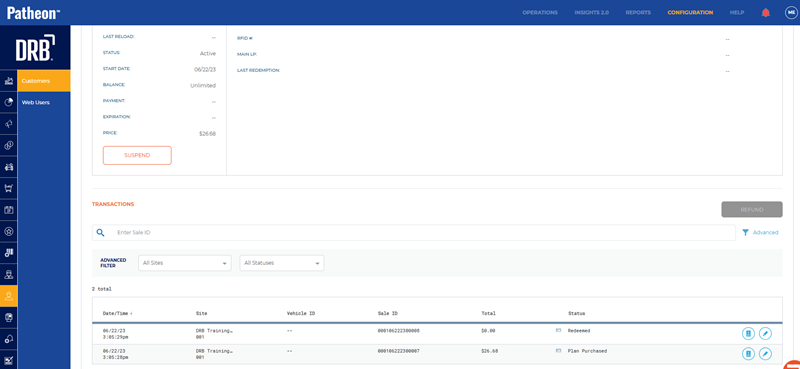Edit the Plan Purchased transaction with pencil icon
800x369 pixels.
(x=765, y=353)
